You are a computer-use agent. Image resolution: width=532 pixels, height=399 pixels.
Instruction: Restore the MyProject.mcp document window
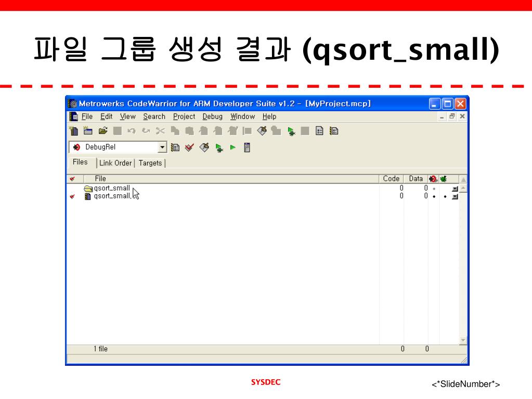[x=452, y=116]
